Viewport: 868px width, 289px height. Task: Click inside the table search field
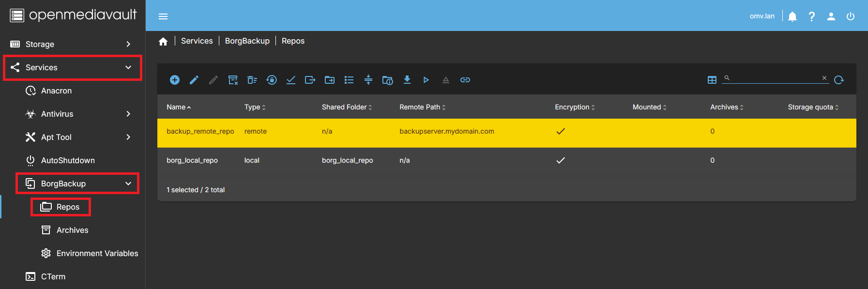click(775, 78)
